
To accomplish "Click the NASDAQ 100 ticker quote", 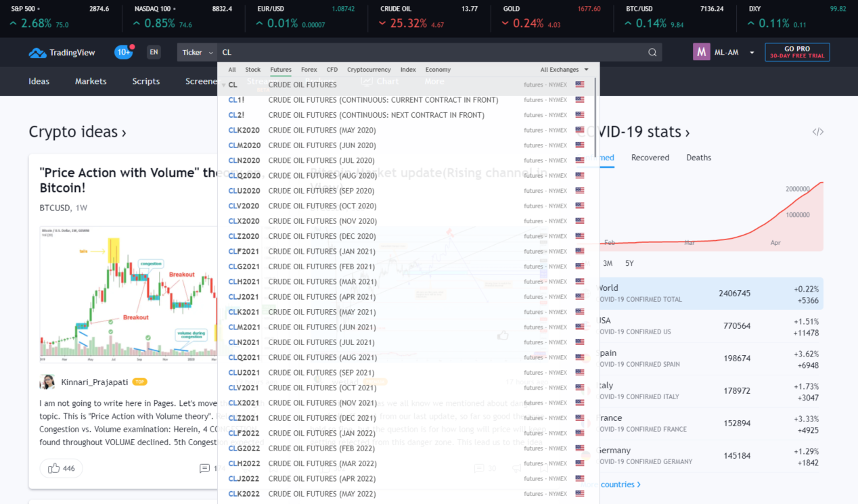I will [183, 18].
